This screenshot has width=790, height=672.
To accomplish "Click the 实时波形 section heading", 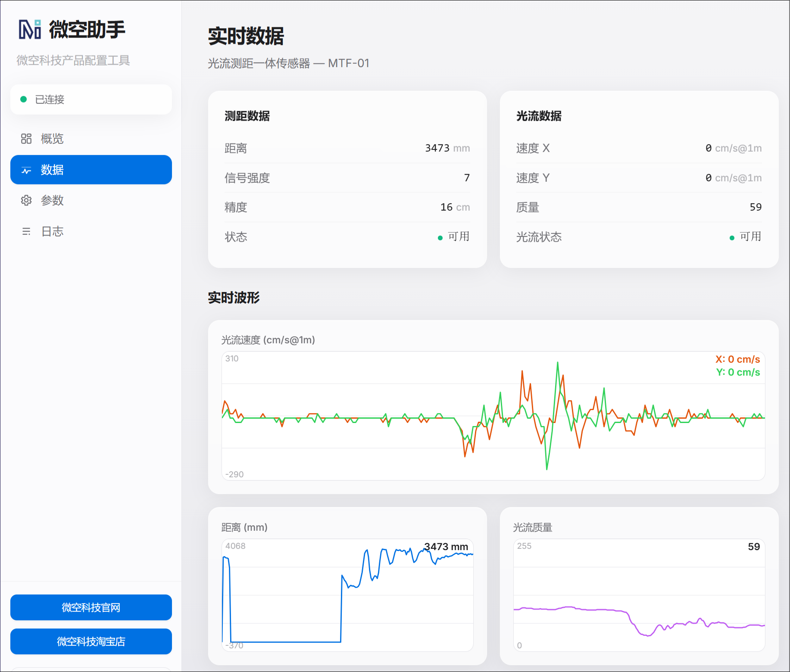I will (234, 298).
